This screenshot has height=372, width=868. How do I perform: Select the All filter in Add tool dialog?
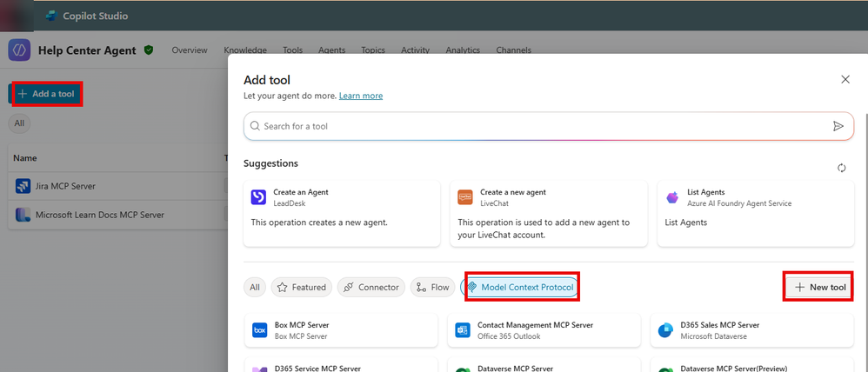(255, 288)
